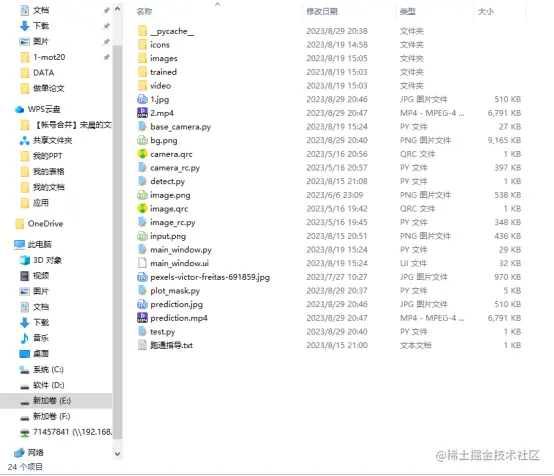Screen dimensions: 554x476
Task: Click the icons folder icon
Action: tap(142, 45)
